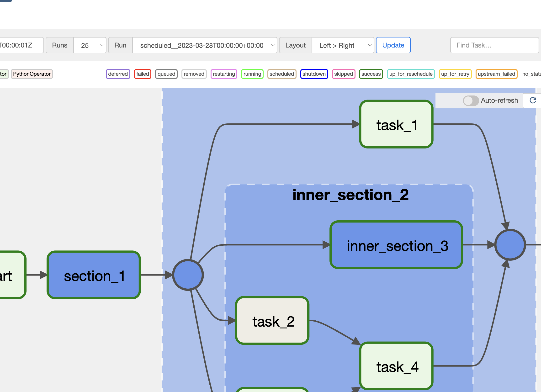This screenshot has height=392, width=541.
Task: Toggle the Auto-refresh switch
Action: [471, 101]
